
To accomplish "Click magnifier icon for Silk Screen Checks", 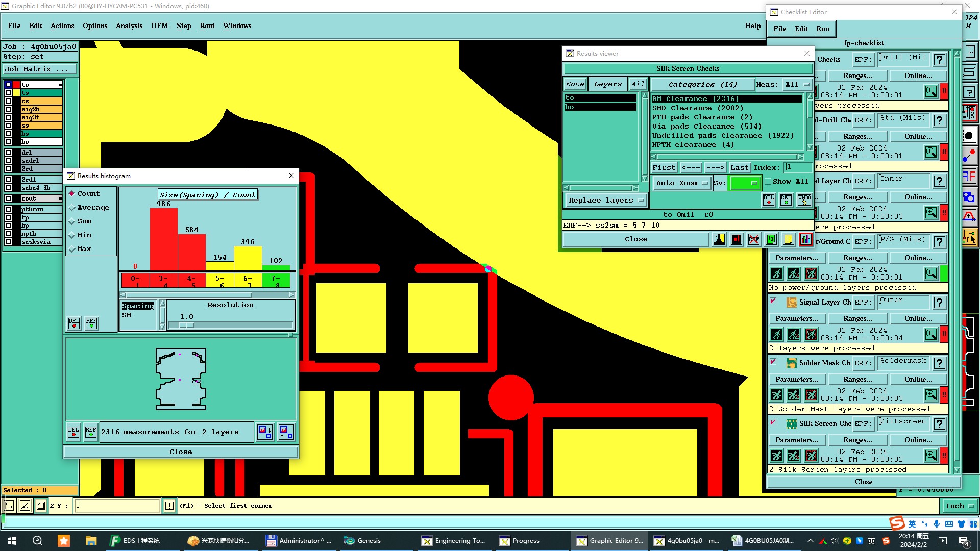I will point(931,455).
